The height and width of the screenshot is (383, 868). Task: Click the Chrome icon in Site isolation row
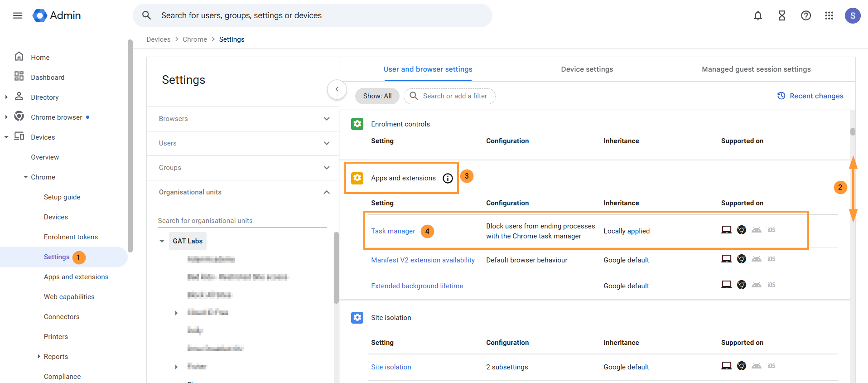click(x=742, y=366)
